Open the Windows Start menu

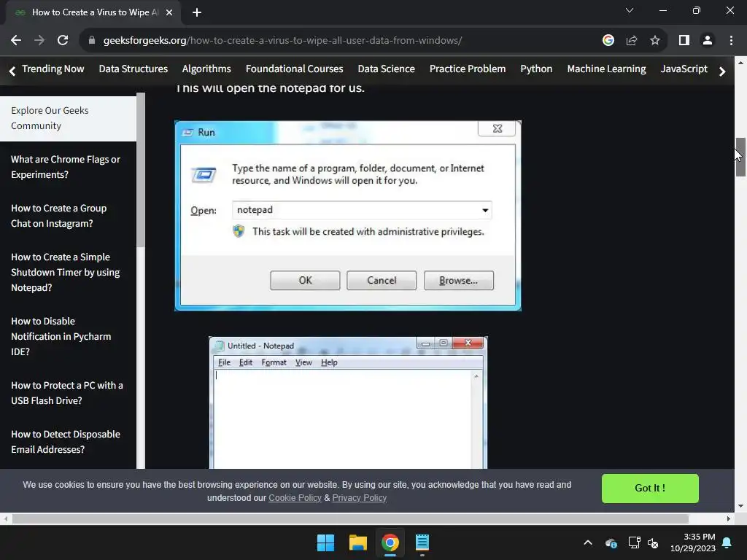pyautogui.click(x=326, y=542)
